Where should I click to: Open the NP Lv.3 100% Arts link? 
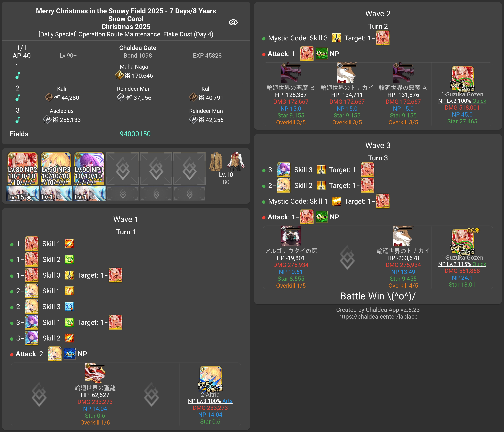[210, 401]
